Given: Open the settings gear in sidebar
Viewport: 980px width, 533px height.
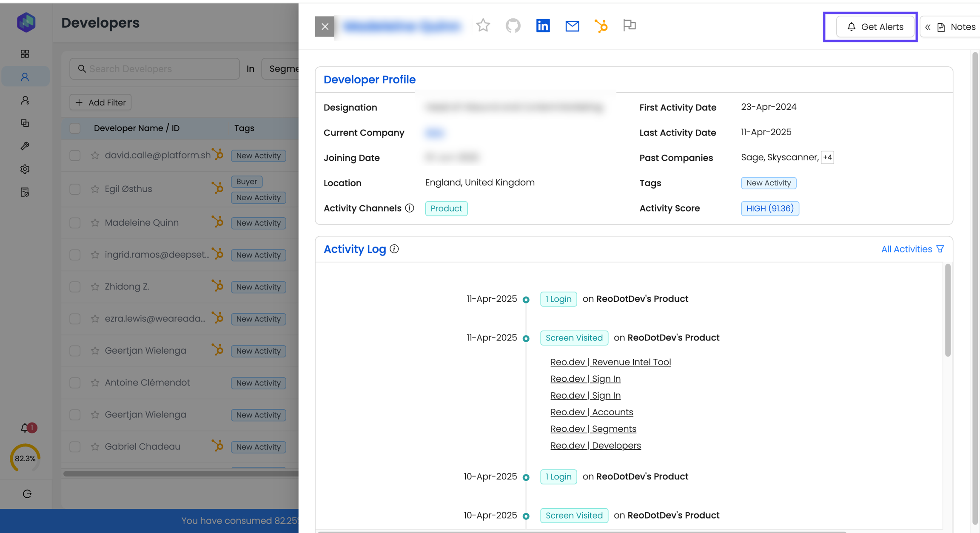Looking at the screenshot, I should (25, 169).
